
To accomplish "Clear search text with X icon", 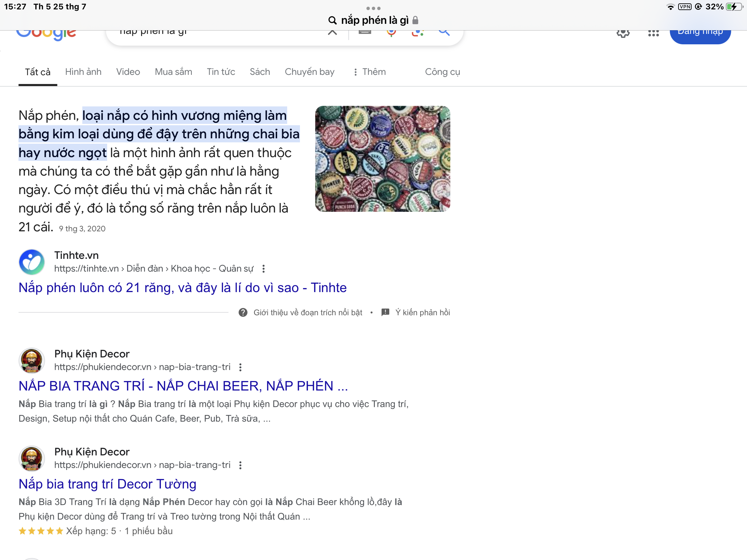I will click(332, 33).
